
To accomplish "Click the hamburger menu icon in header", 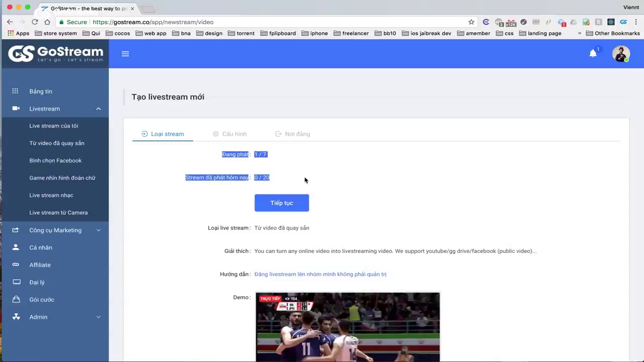I will click(125, 54).
